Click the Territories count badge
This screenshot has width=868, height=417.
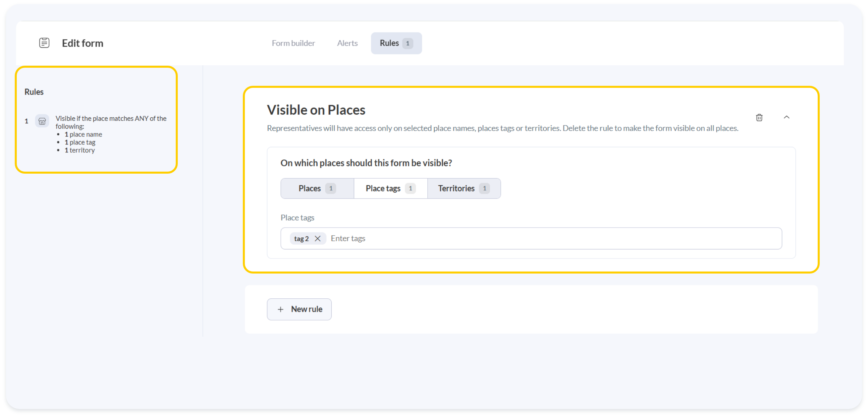click(x=484, y=188)
